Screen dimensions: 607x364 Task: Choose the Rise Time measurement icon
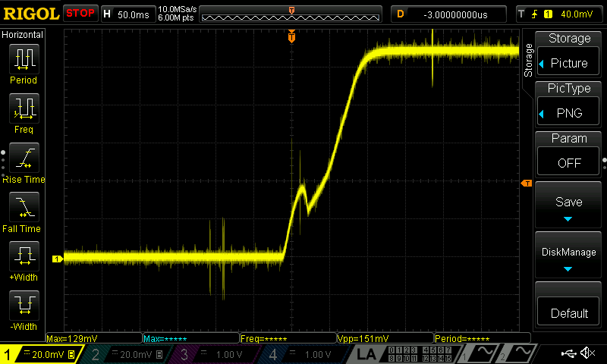pyautogui.click(x=24, y=159)
